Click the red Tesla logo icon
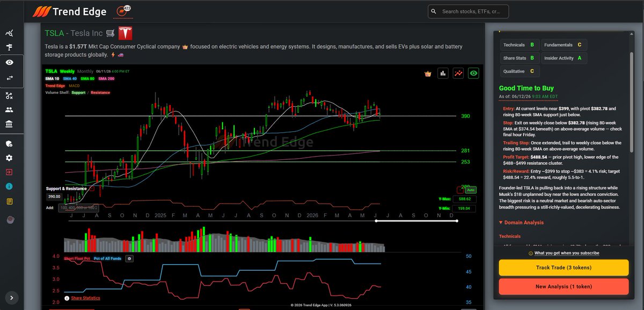The height and width of the screenshot is (310, 644). tap(125, 33)
